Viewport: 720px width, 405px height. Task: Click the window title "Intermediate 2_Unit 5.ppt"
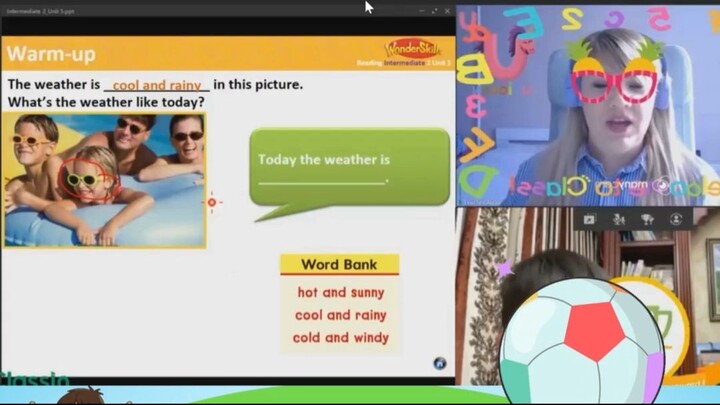click(x=40, y=11)
